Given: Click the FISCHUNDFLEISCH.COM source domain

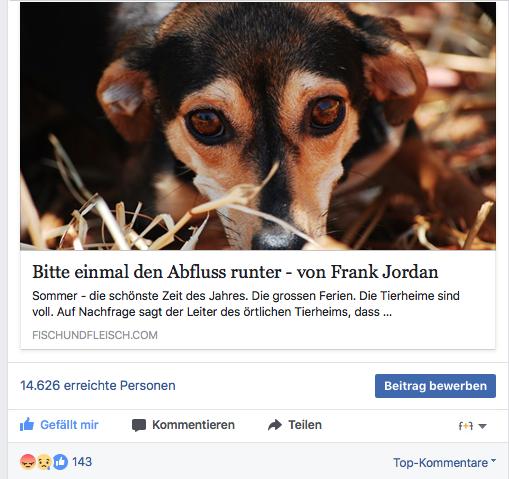Looking at the screenshot, I should 95,335.
